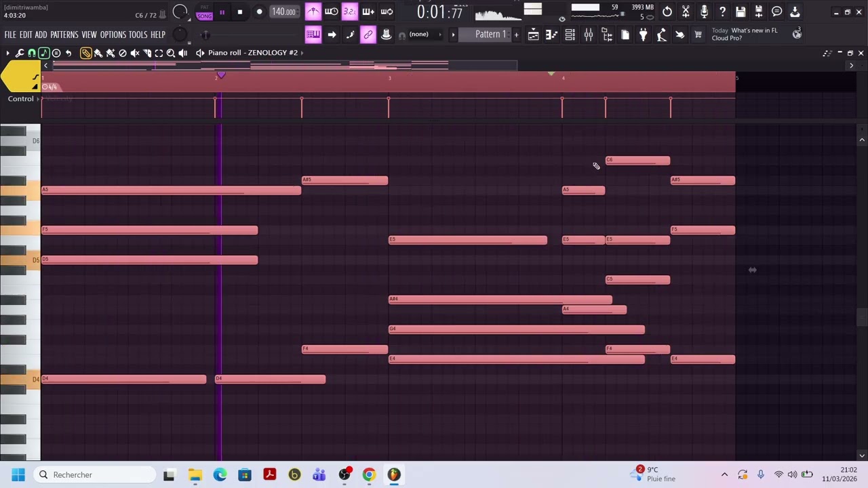Select the Paint brush tool

click(98, 53)
